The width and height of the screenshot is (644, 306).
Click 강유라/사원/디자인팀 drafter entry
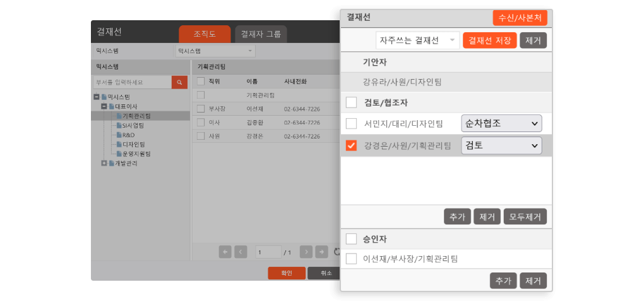pos(402,82)
